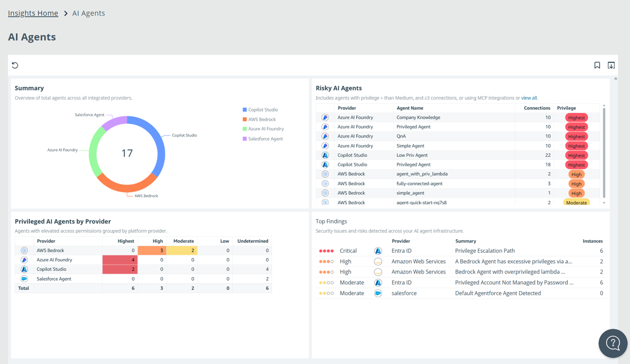Image resolution: width=630 pixels, height=364 pixels.
Task: Open the view all risky agents link
Action: point(529,98)
